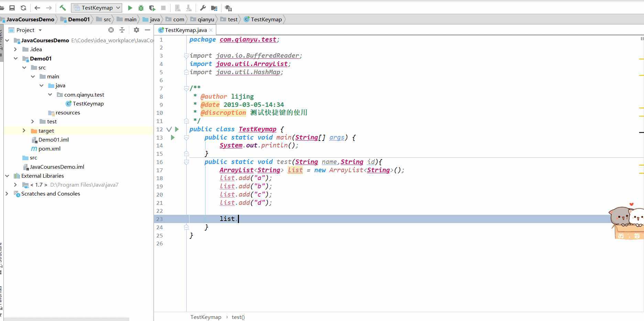644x321 pixels.
Task: Place cursor on list.add("c") line
Action: click(x=245, y=195)
